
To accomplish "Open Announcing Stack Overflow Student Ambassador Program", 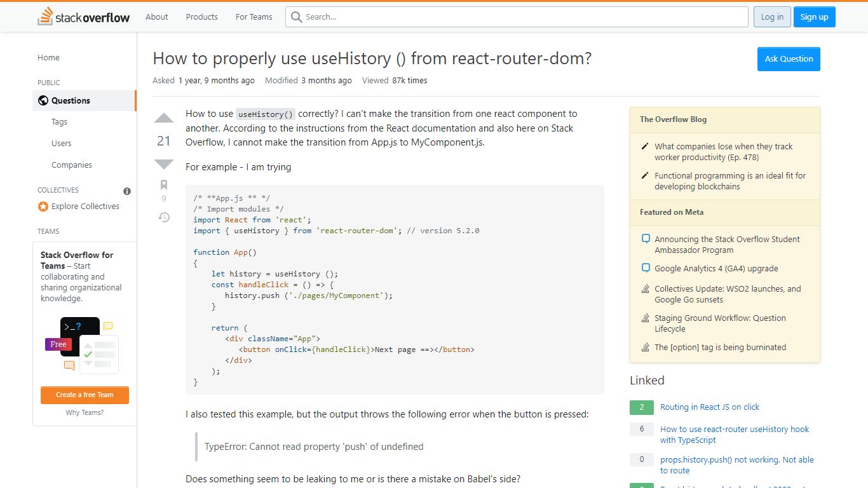I will [728, 245].
